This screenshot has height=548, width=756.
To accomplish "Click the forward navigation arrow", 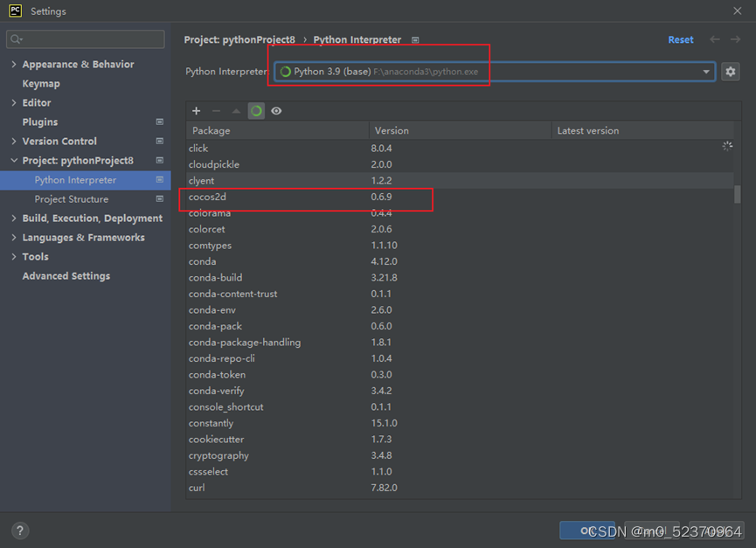I will coord(735,39).
